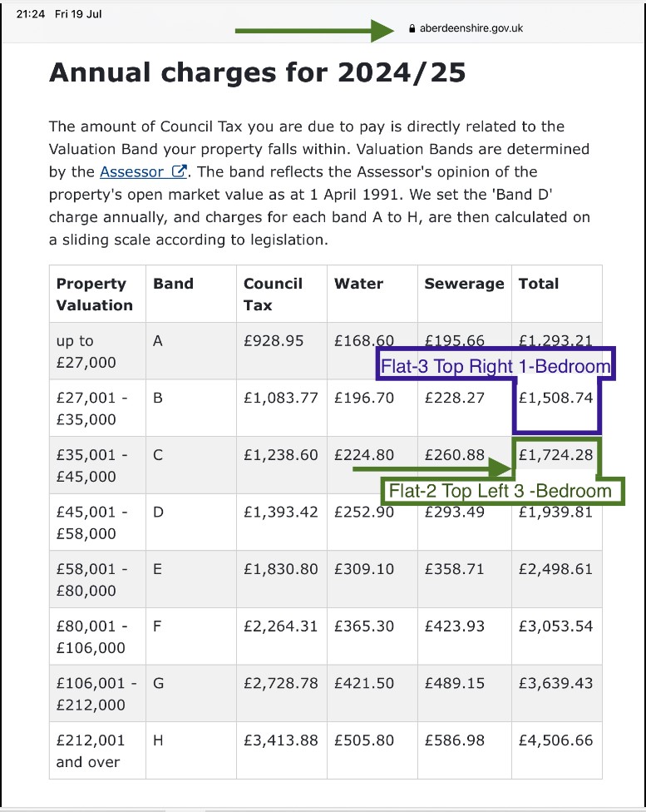Screen dimensions: 646x812
Task: Click the £421.50 Band G water charge
Action: 364,683
